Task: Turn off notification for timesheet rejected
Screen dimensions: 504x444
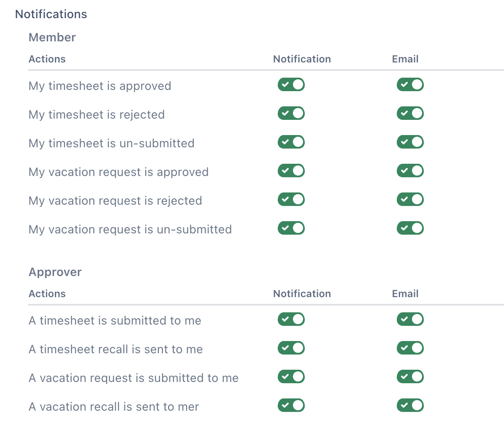Action: 291,114
